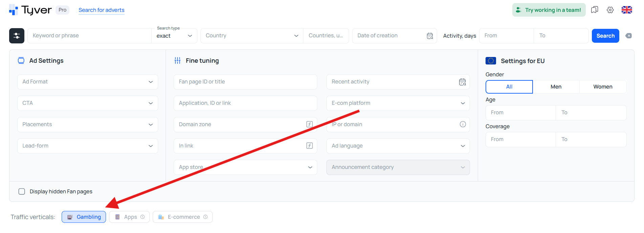Click the Try working in a team button
644x233 pixels.
549,10
